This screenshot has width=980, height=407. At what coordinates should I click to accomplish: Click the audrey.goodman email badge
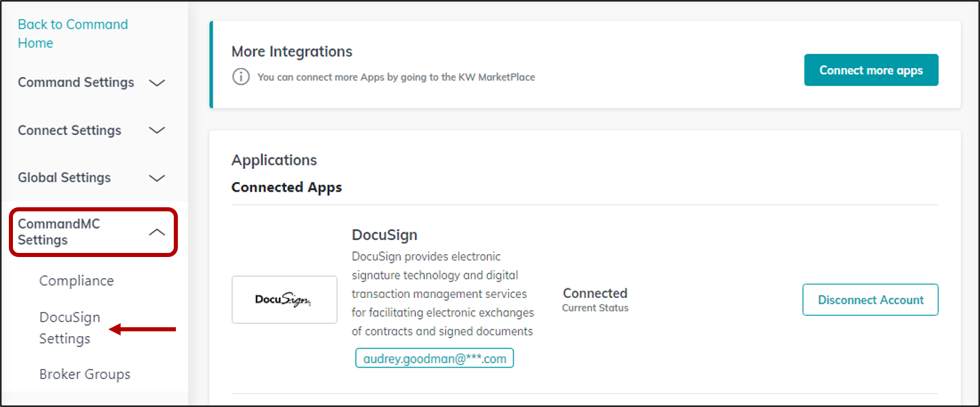434,357
